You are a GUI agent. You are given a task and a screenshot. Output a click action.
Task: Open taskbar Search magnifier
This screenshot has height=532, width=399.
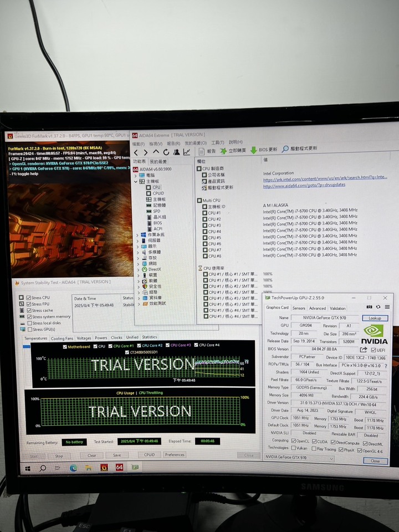pos(43,468)
